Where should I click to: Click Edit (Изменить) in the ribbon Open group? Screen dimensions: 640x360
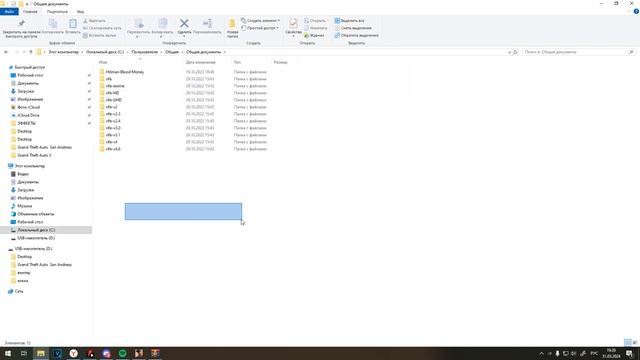coord(316,28)
